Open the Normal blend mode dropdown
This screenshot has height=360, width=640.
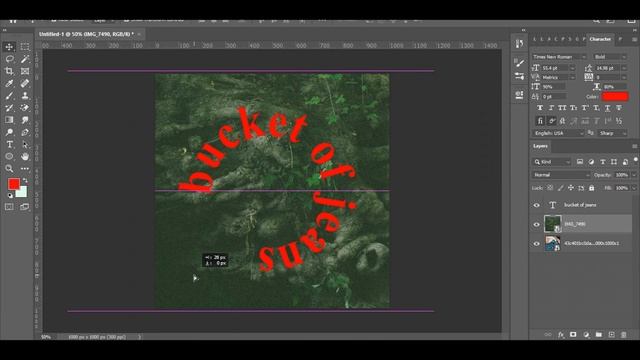coord(561,175)
